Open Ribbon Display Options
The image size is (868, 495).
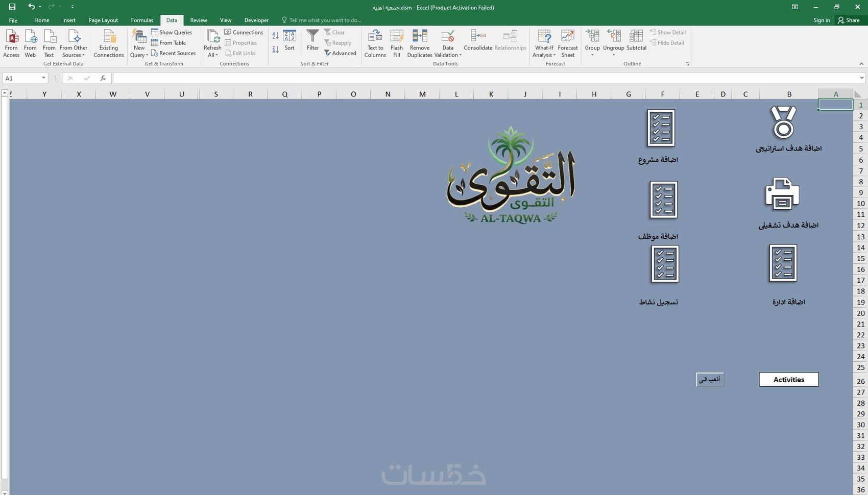[795, 7]
